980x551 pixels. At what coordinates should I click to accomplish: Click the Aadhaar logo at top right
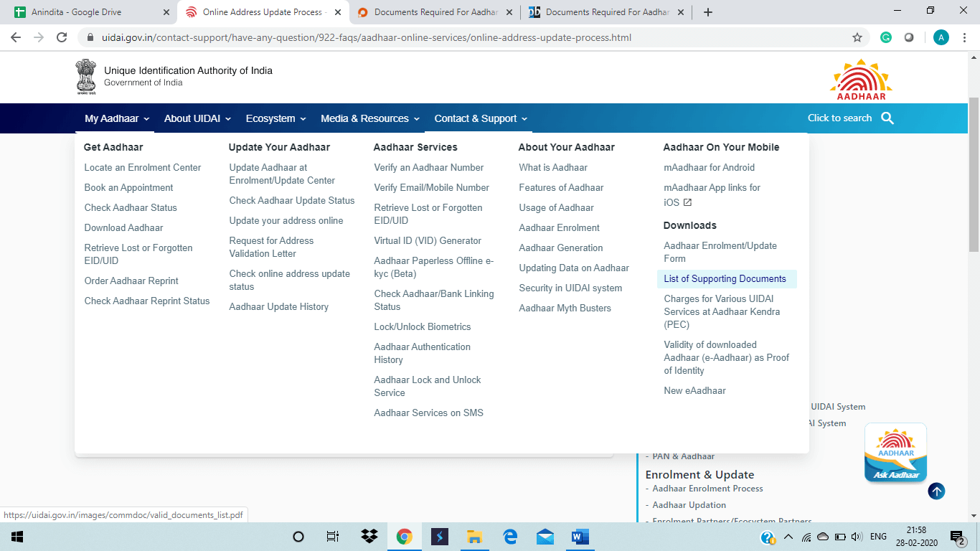click(861, 80)
